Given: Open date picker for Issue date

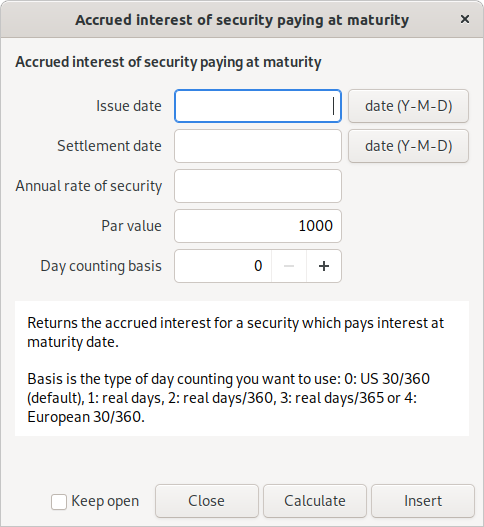Looking at the screenshot, I should [x=408, y=106].
